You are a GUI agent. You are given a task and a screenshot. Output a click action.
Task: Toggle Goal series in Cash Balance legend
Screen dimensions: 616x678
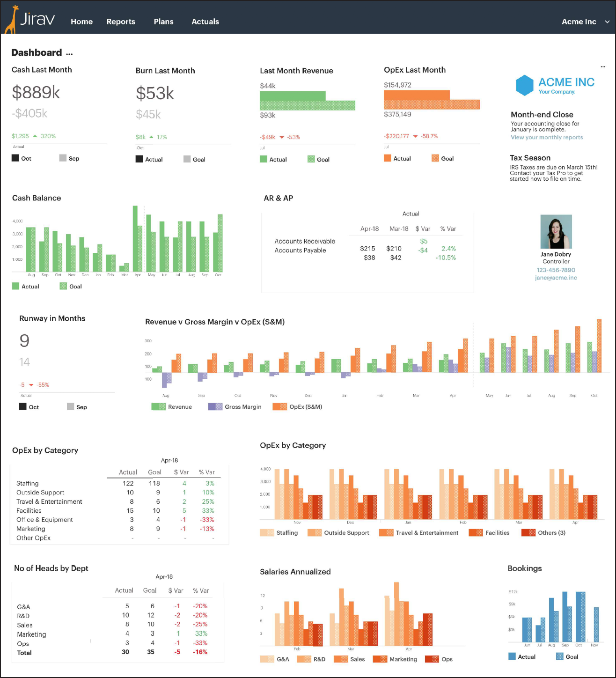[x=71, y=287]
